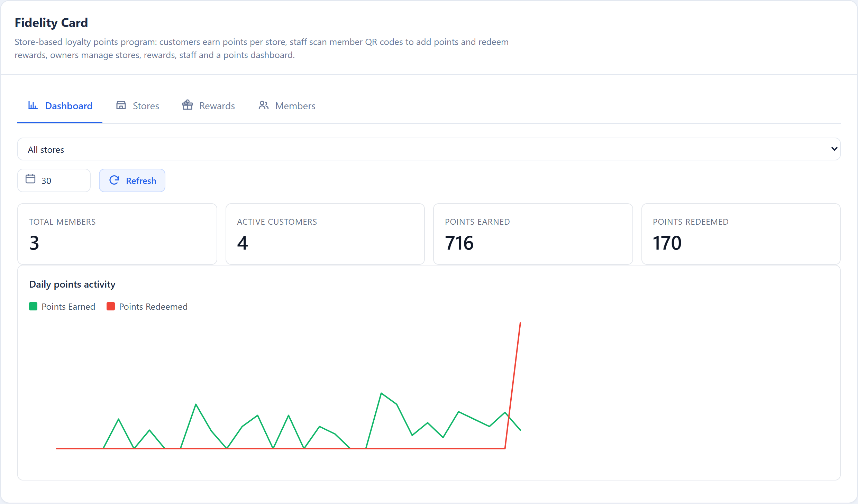Click the Rewards gift icon
This screenshot has height=504, width=858.
click(x=188, y=105)
